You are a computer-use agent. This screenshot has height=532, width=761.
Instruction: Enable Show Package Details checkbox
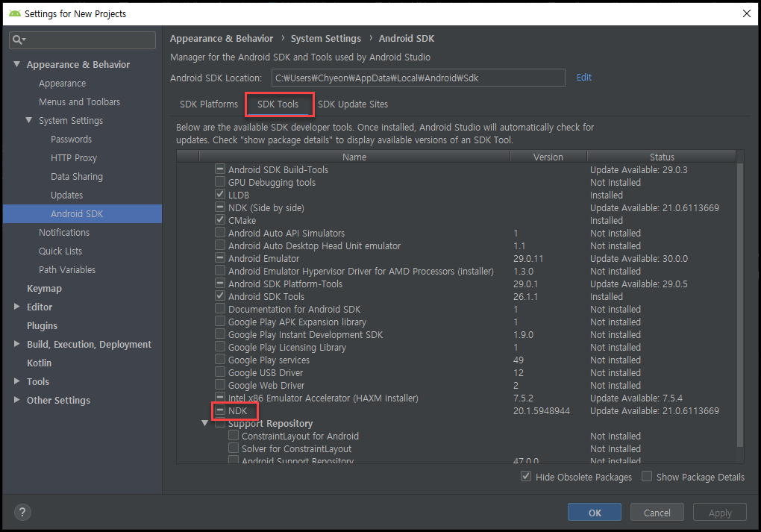point(646,477)
